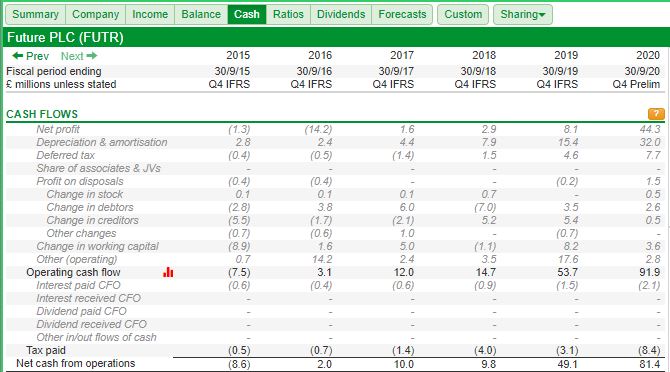Image resolution: width=670 pixels, height=372 pixels.
Task: Select the 2017 column header
Action: coord(402,55)
